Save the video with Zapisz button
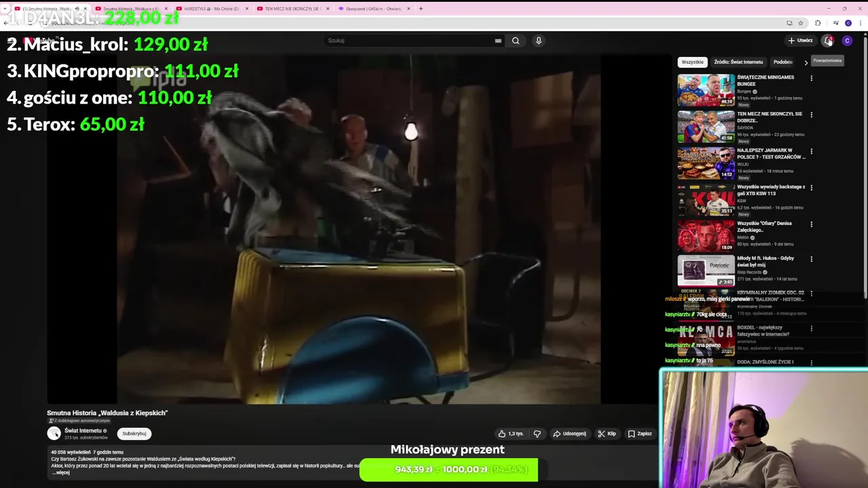 click(x=640, y=434)
